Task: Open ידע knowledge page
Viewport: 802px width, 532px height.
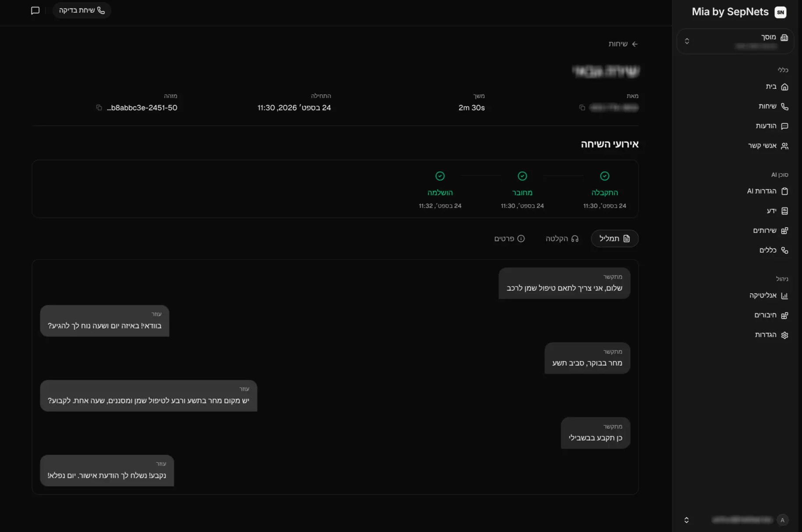Action: coord(777,211)
